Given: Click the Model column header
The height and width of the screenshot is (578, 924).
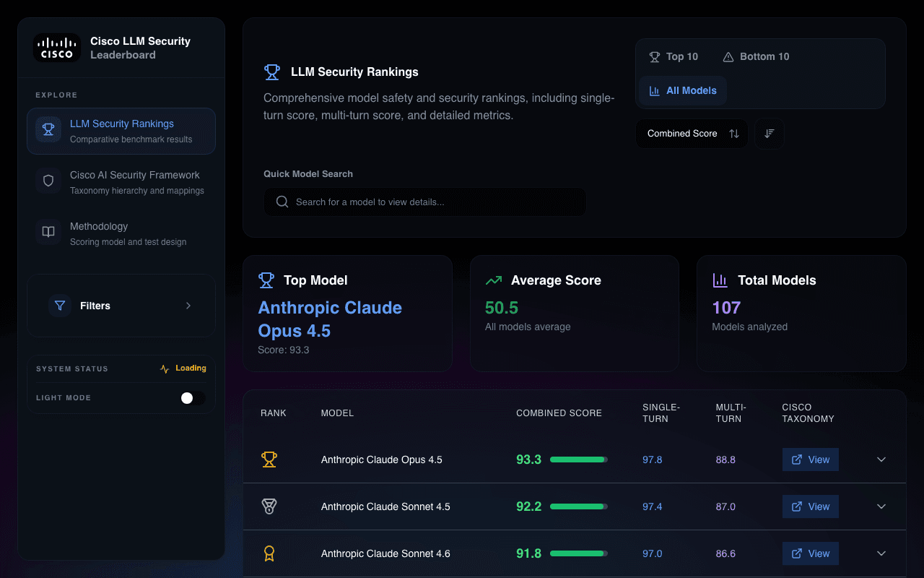Looking at the screenshot, I should [337, 413].
